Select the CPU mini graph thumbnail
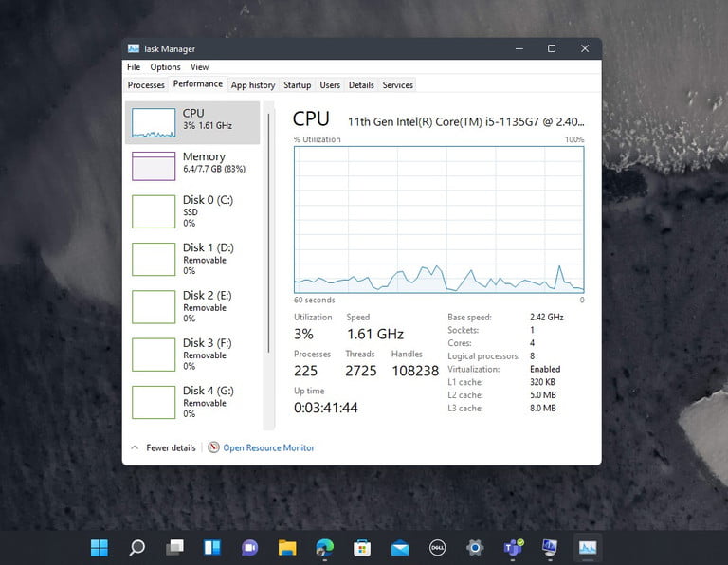This screenshot has width=728, height=565. [154, 122]
